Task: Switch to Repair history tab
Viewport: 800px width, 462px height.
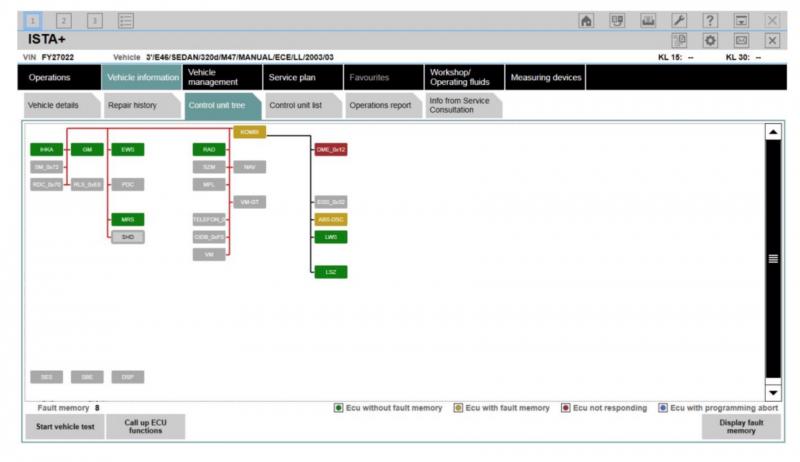Action: click(142, 106)
